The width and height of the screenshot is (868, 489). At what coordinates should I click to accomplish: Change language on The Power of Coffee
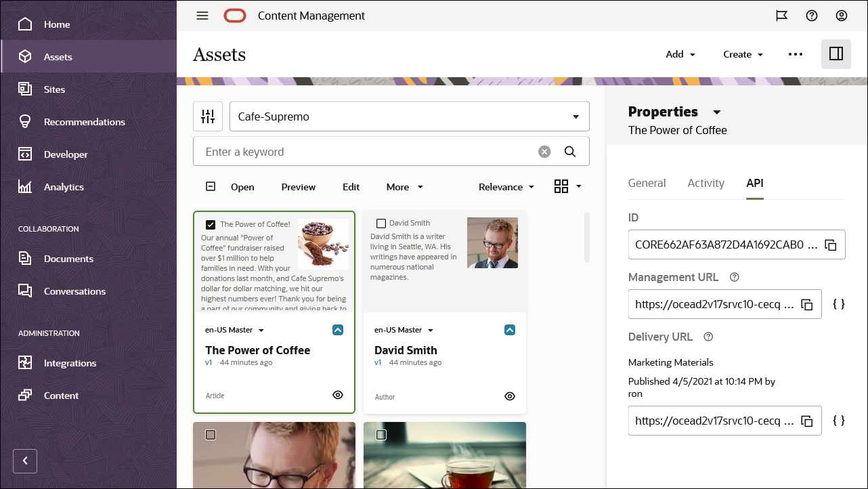234,330
